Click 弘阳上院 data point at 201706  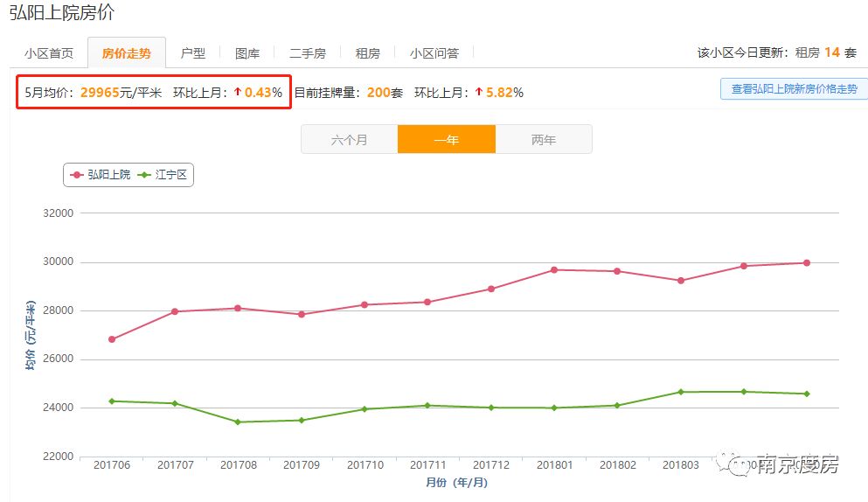(112, 339)
